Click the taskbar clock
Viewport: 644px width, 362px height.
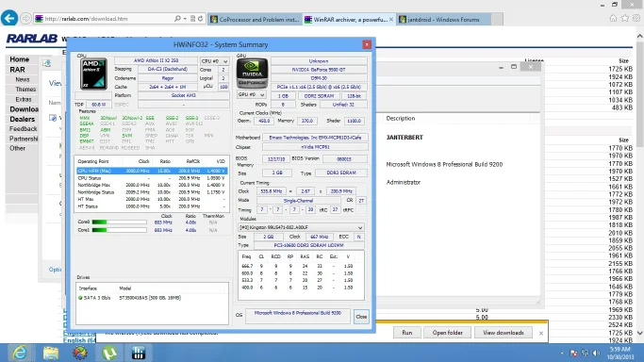coord(620,353)
